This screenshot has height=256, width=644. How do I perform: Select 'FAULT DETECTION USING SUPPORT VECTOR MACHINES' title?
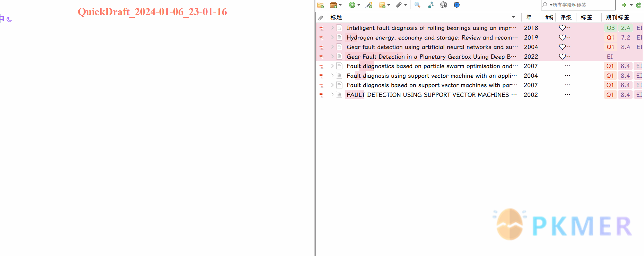coord(432,95)
